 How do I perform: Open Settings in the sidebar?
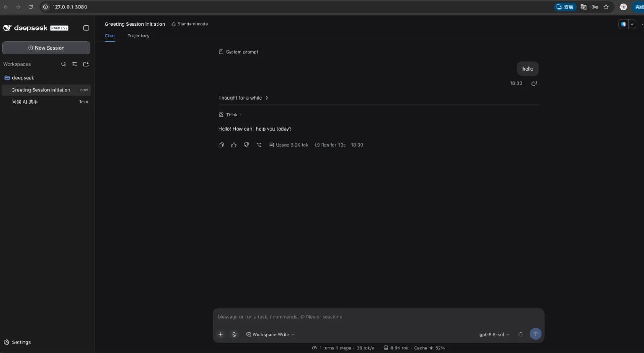17,342
